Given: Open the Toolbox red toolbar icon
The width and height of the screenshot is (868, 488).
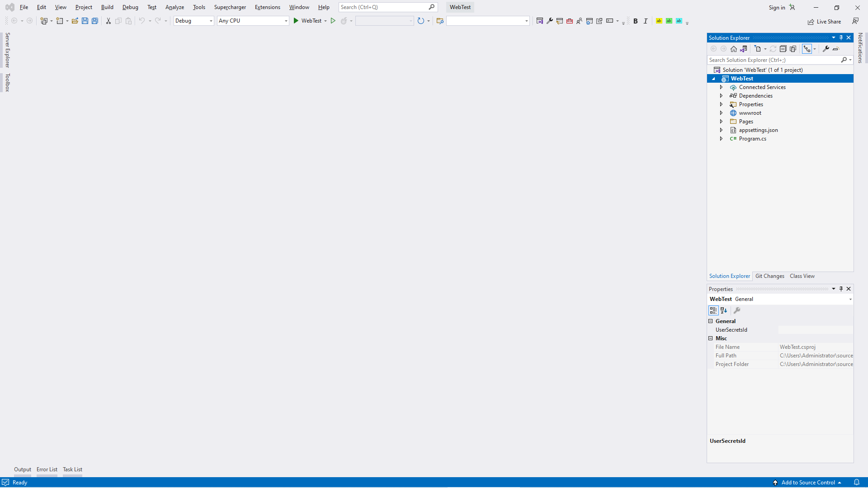Looking at the screenshot, I should [570, 21].
